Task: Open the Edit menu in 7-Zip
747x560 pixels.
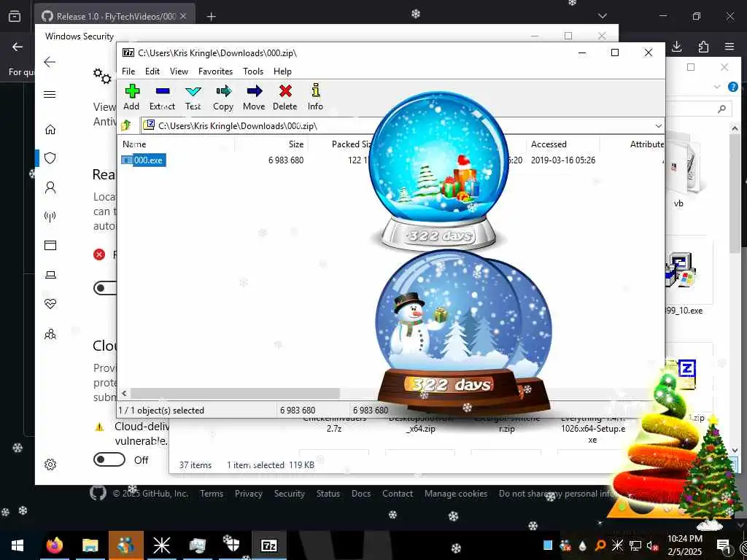Action: (x=152, y=71)
